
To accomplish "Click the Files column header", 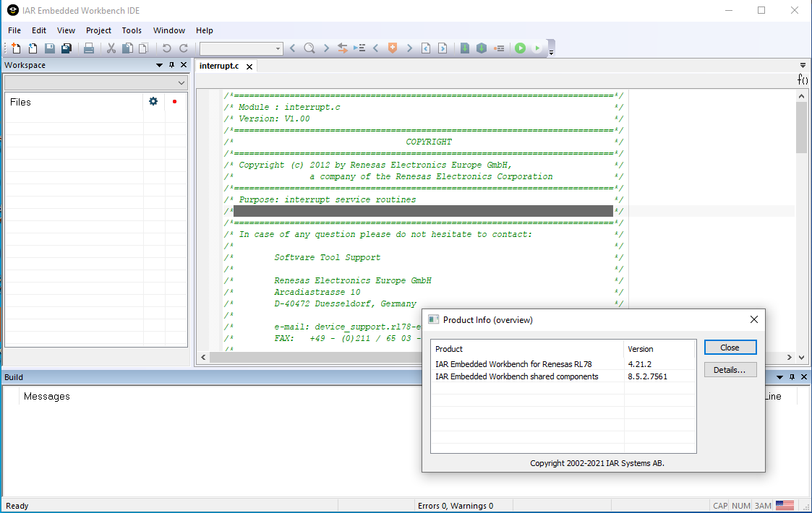I will click(x=74, y=102).
